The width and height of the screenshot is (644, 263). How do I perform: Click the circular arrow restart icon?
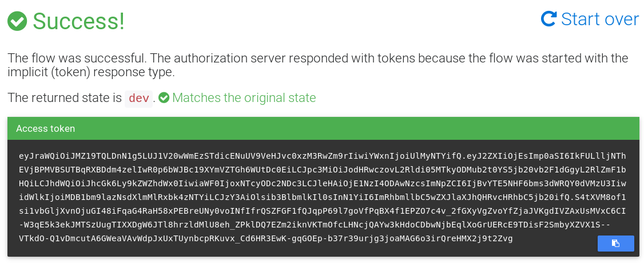click(548, 19)
